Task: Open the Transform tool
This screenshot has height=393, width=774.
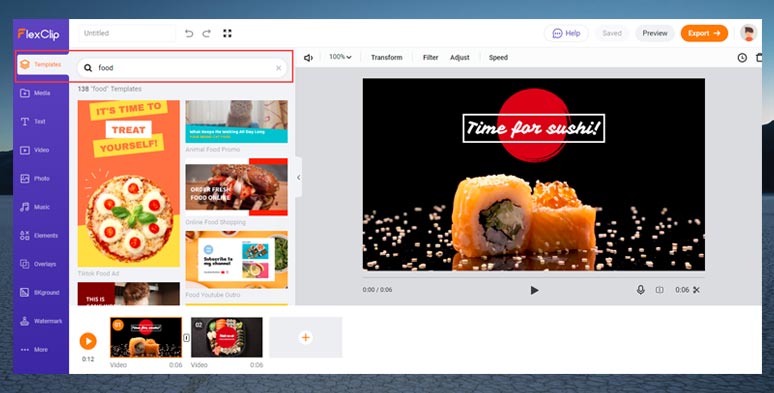Action: pyautogui.click(x=387, y=57)
